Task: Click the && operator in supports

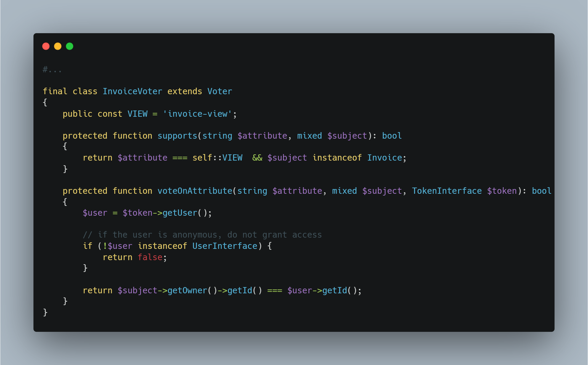Action: [257, 158]
